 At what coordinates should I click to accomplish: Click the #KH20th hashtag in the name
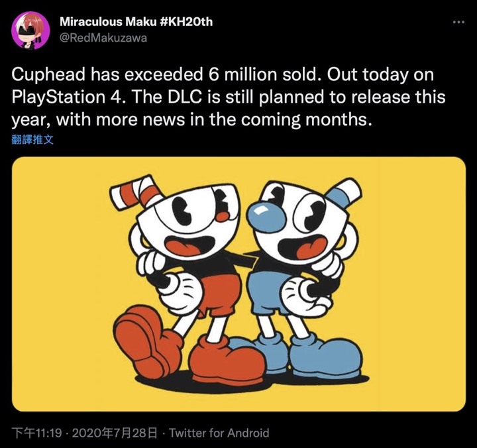[x=185, y=22]
